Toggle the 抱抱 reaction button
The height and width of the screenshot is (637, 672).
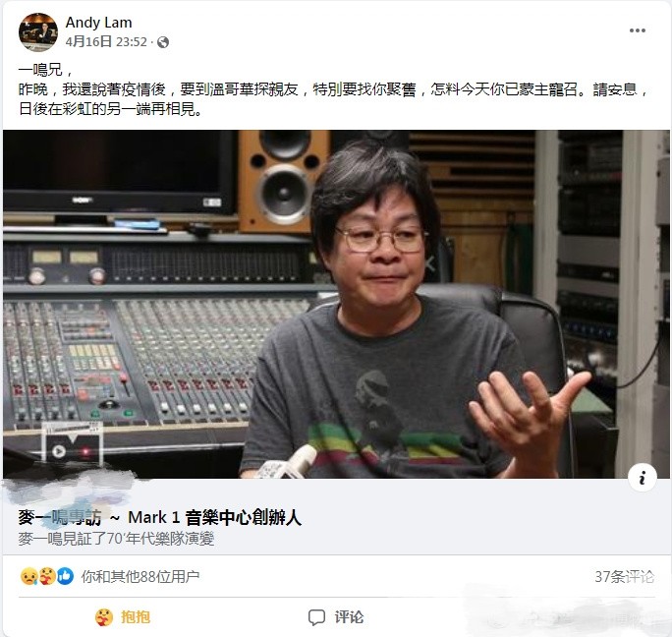tap(123, 617)
